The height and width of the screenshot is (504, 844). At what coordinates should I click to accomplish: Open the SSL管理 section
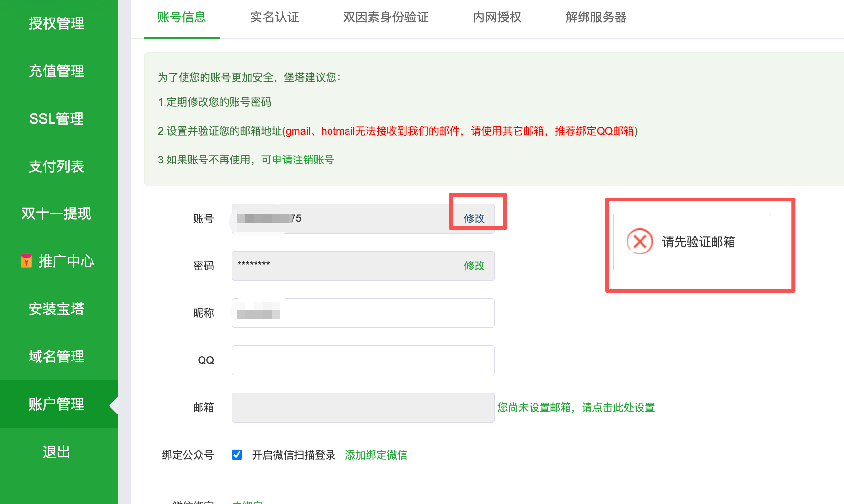(x=56, y=119)
